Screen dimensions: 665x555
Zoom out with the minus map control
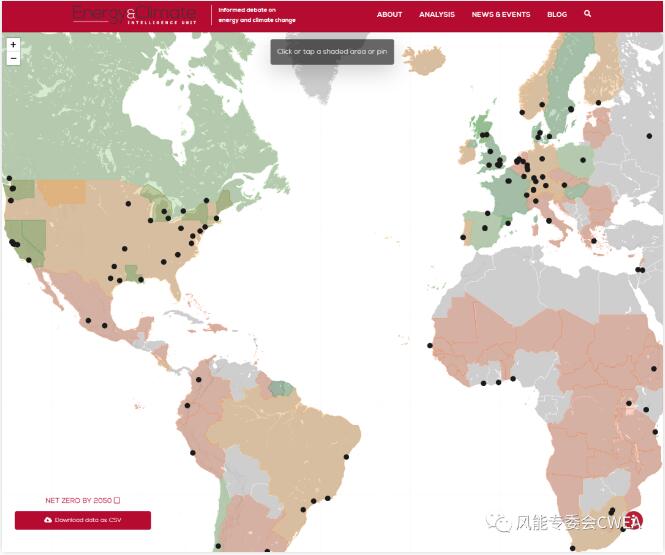13,58
